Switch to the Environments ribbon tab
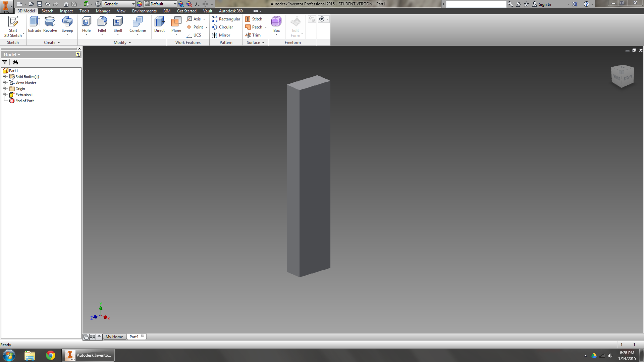 tap(144, 11)
